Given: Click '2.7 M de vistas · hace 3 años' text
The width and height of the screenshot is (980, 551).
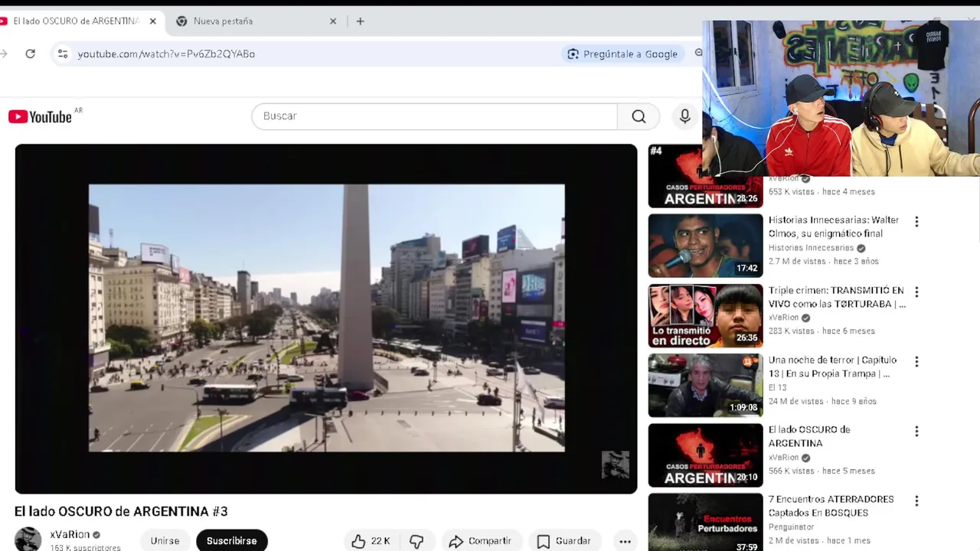Looking at the screenshot, I should [824, 261].
